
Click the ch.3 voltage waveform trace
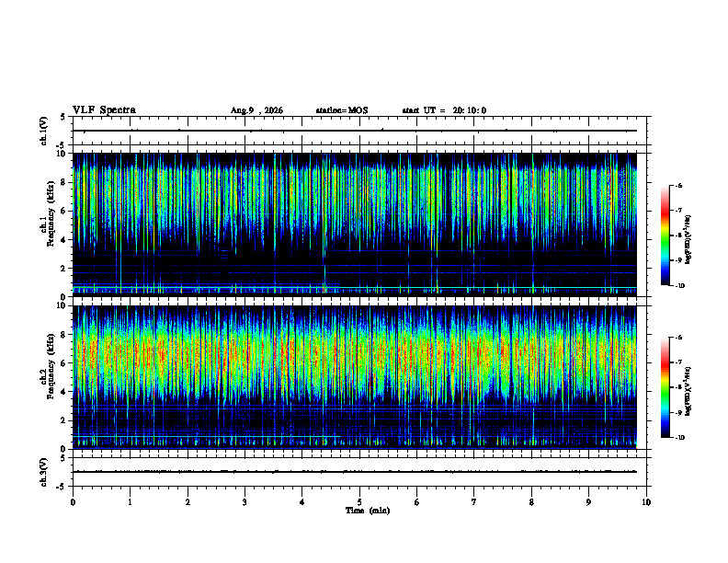click(x=355, y=472)
